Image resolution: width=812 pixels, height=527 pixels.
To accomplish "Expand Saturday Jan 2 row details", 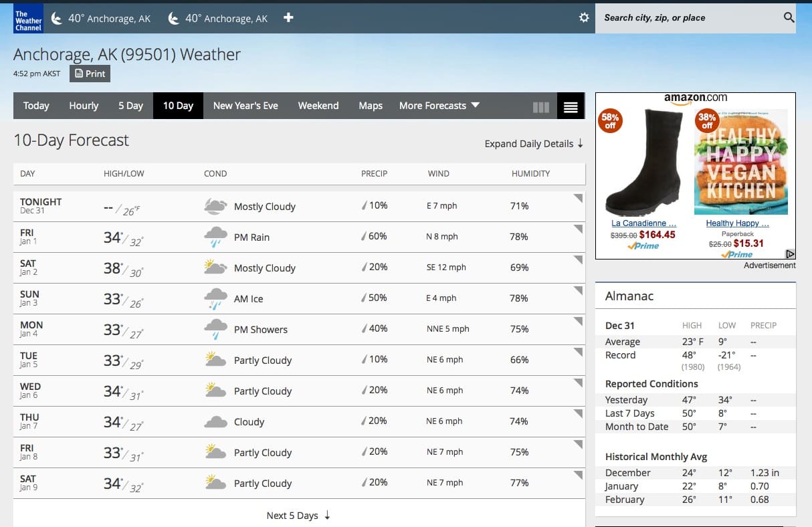I will (x=578, y=260).
